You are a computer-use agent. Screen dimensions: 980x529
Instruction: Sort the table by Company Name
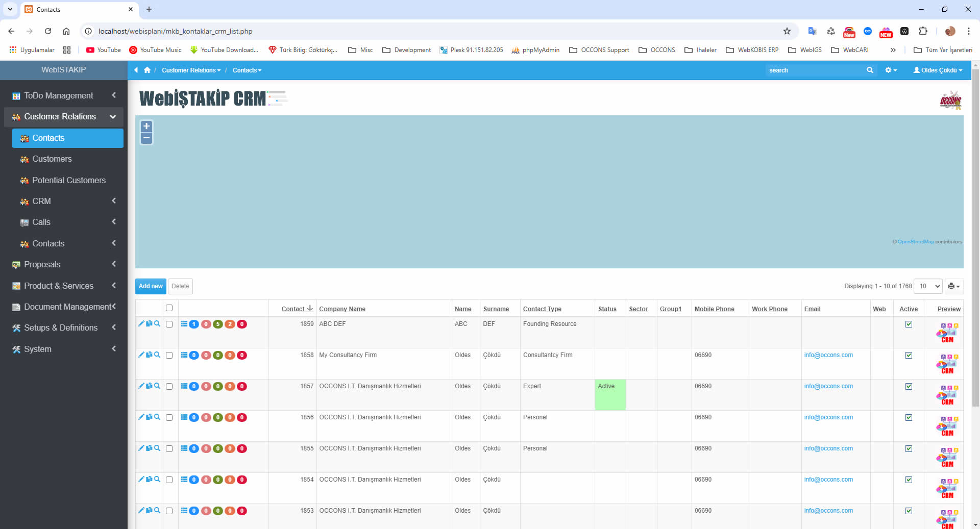click(x=342, y=309)
